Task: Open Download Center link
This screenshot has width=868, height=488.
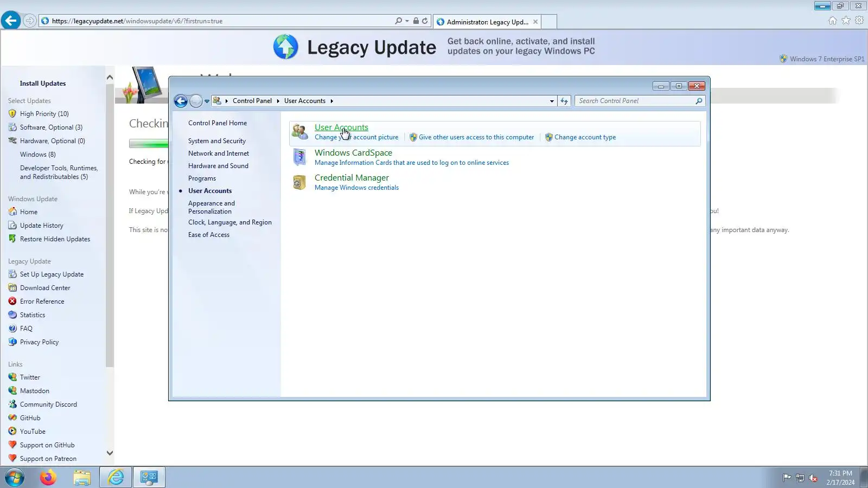Action: pos(45,288)
